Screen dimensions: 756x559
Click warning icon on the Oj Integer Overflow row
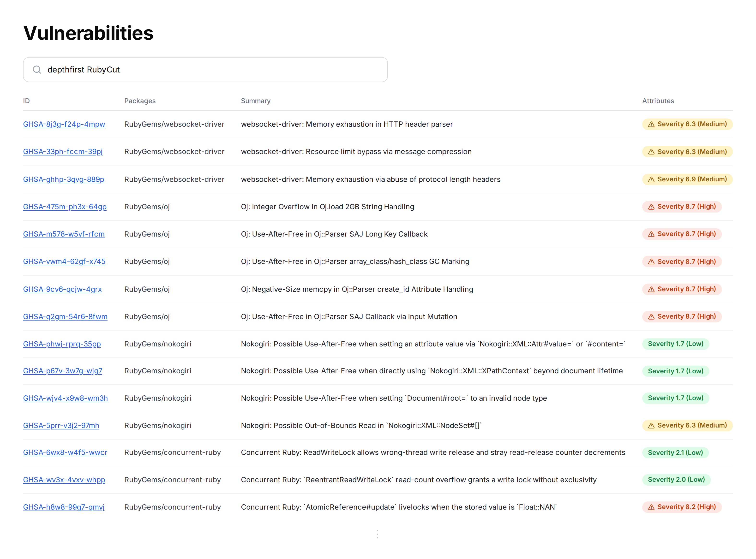(651, 207)
